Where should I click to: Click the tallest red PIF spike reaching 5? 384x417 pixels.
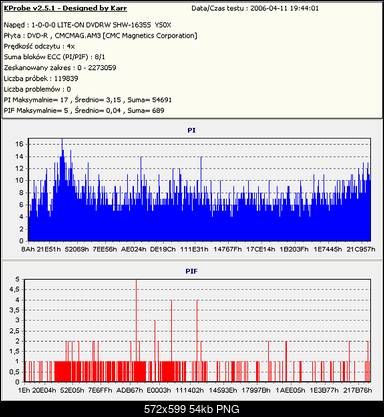pos(136,330)
